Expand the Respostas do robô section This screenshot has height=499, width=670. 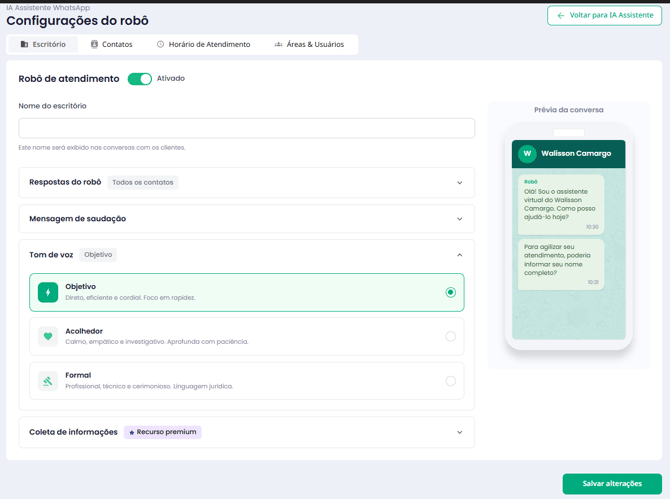[459, 183]
